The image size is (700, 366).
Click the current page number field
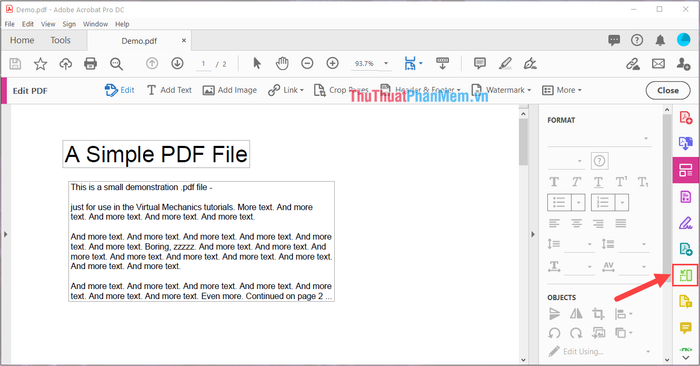(x=204, y=64)
